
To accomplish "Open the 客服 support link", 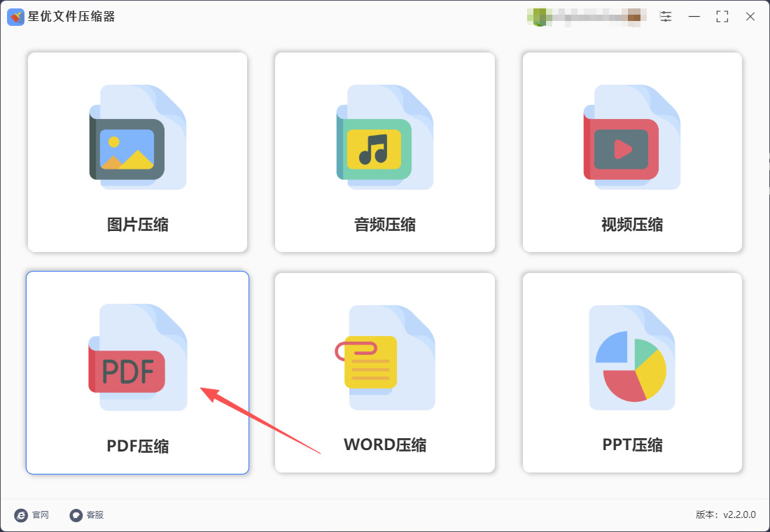I will [x=86, y=514].
